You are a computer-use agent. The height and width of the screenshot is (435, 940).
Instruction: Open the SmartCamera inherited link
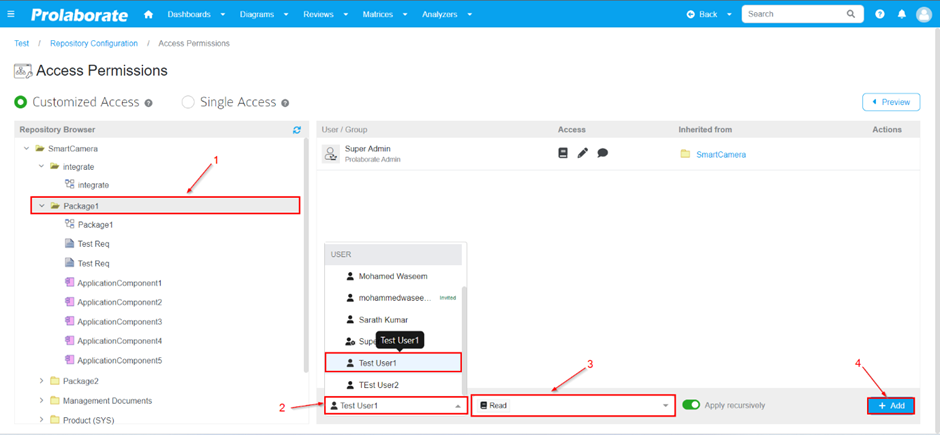pyautogui.click(x=721, y=155)
